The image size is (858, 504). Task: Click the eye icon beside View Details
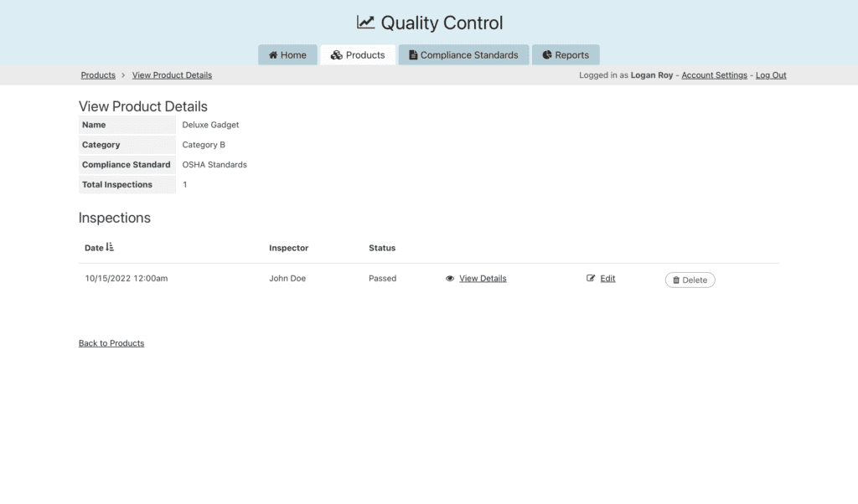pyautogui.click(x=450, y=279)
